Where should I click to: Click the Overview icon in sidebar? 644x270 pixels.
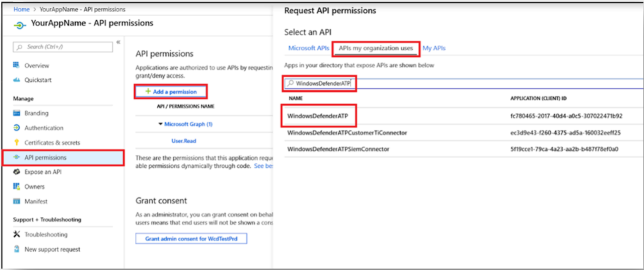[x=17, y=65]
